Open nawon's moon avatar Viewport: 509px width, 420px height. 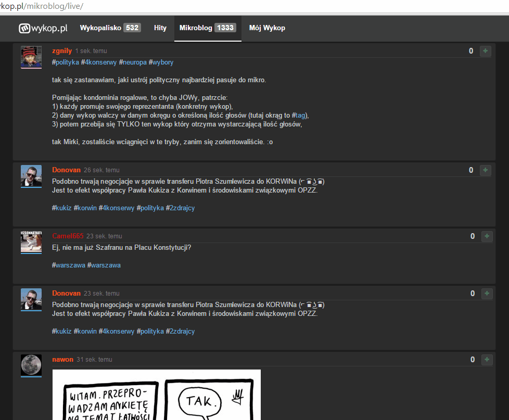click(x=31, y=365)
